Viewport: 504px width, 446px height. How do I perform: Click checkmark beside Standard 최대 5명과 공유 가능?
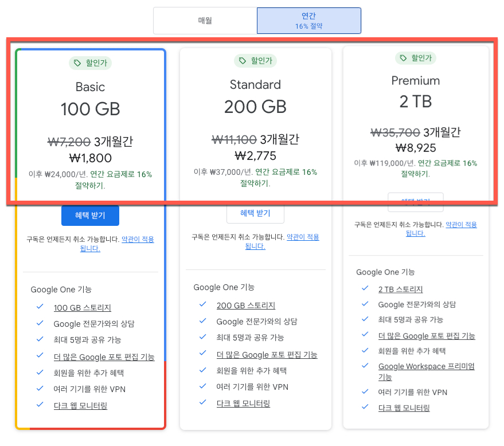coord(202,337)
